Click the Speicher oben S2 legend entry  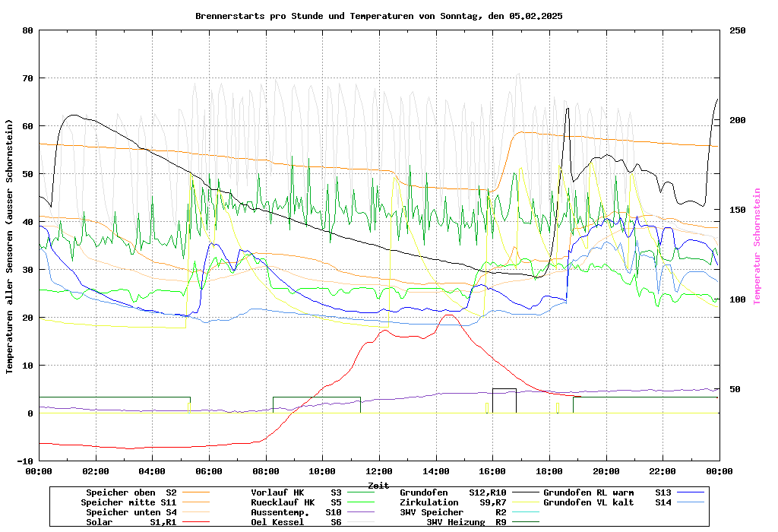128,492
